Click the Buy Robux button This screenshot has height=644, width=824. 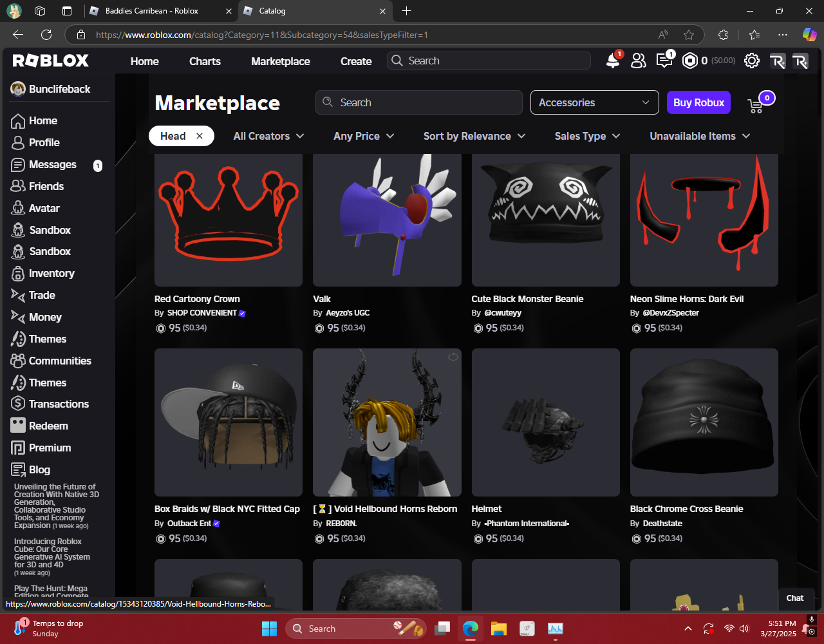point(698,102)
